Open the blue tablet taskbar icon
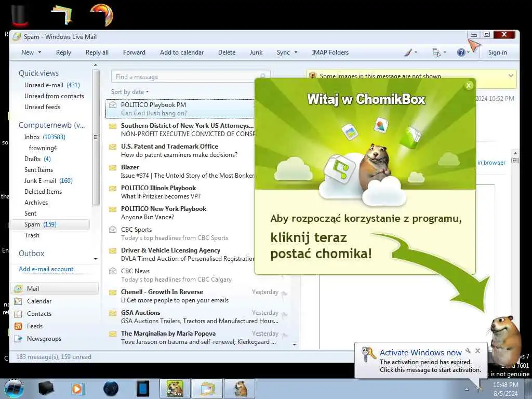532x399 pixels. 143,389
